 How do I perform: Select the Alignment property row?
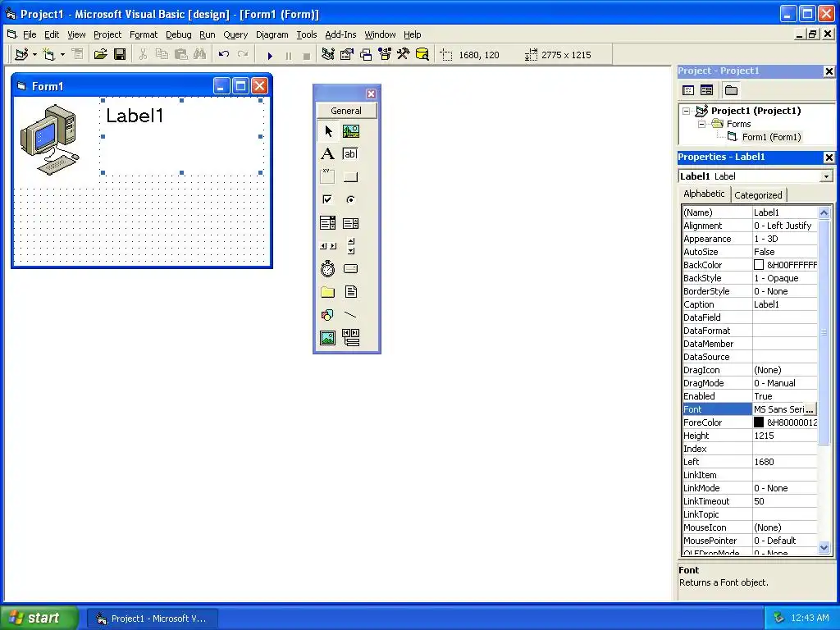(750, 226)
